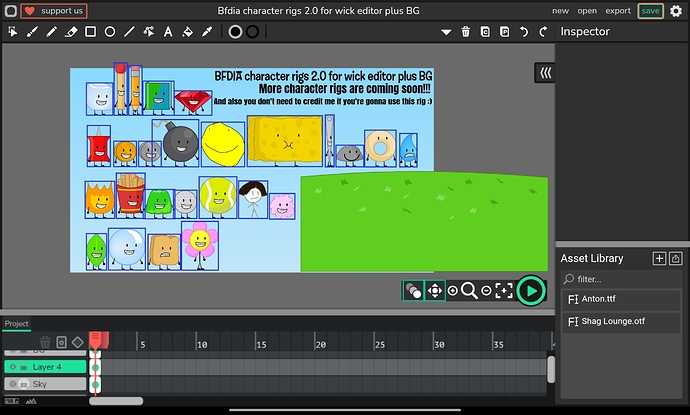This screenshot has width=690, height=415.
Task: Open the toolbar options dropdown arrow
Action: pyautogui.click(x=446, y=32)
